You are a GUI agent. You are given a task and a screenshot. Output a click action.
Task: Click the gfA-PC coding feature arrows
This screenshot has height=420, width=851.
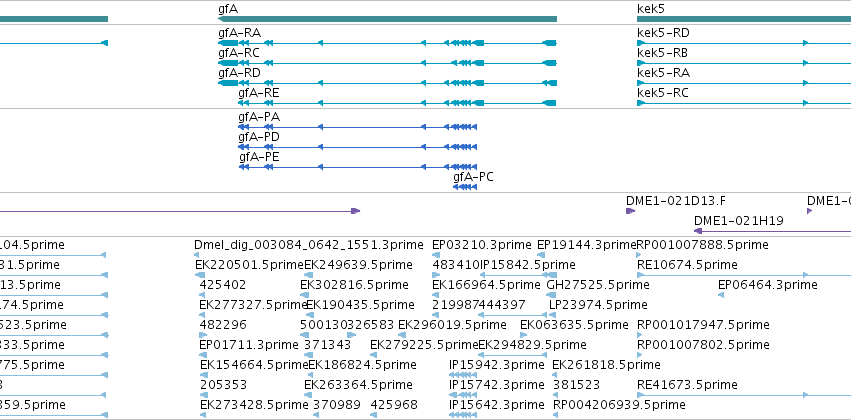[x=465, y=187]
